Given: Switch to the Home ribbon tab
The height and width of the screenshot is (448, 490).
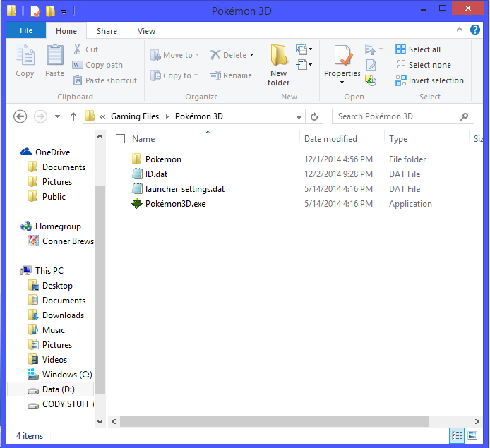Looking at the screenshot, I should 66,31.
